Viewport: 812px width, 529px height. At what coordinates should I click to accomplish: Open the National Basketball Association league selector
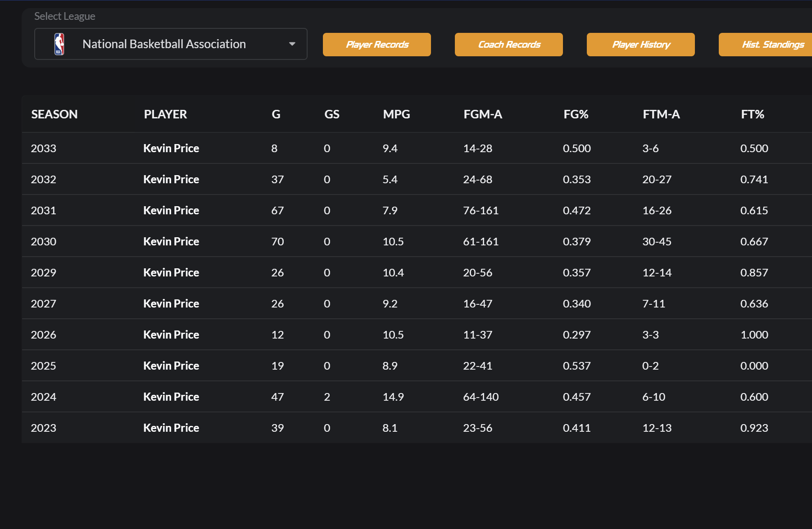pyautogui.click(x=164, y=44)
